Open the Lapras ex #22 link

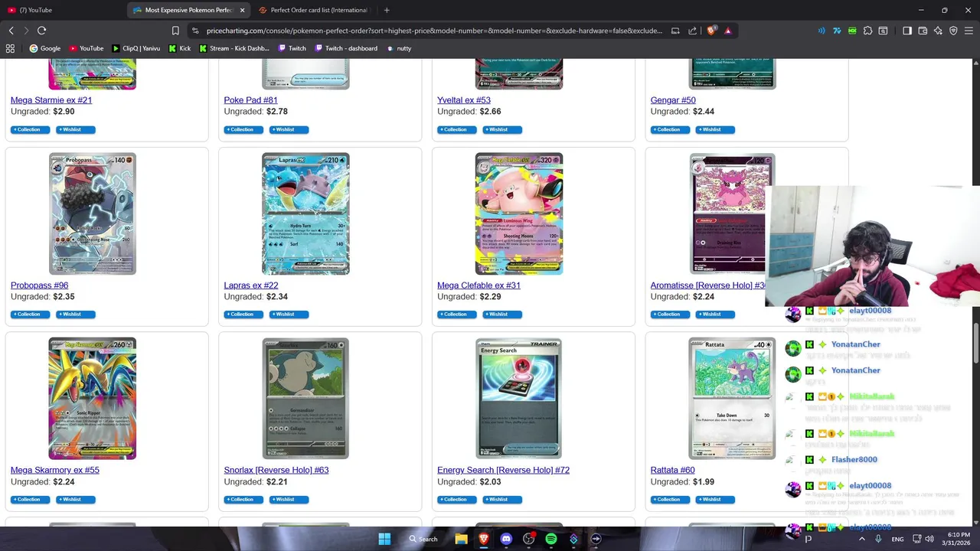pyautogui.click(x=250, y=285)
